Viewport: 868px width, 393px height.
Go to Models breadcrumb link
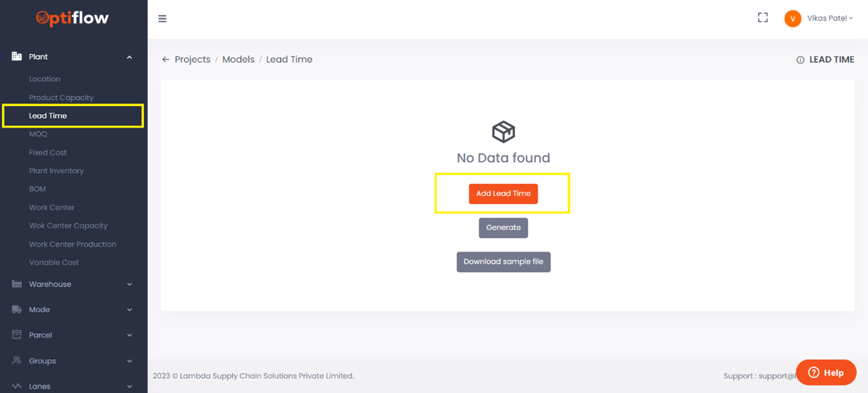[x=238, y=59]
